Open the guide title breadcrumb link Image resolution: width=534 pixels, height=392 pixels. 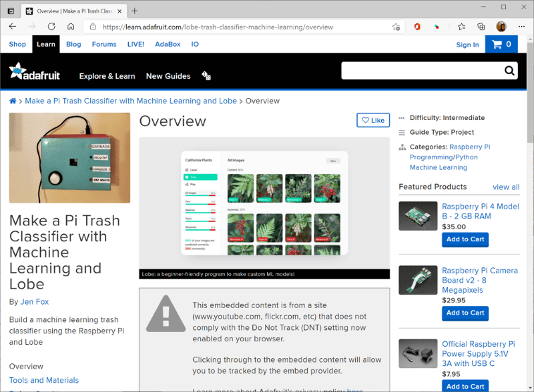pyautogui.click(x=131, y=101)
